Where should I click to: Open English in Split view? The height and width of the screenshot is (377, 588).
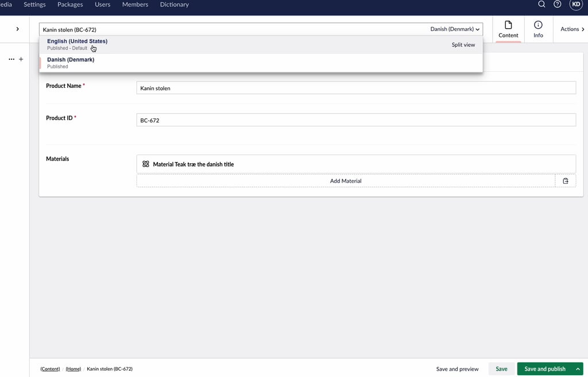pos(463,44)
